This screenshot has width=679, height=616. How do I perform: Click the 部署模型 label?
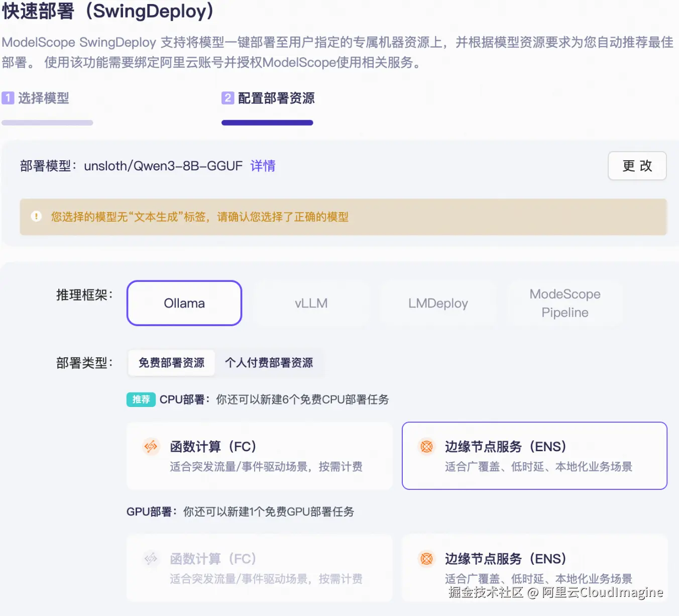49,166
